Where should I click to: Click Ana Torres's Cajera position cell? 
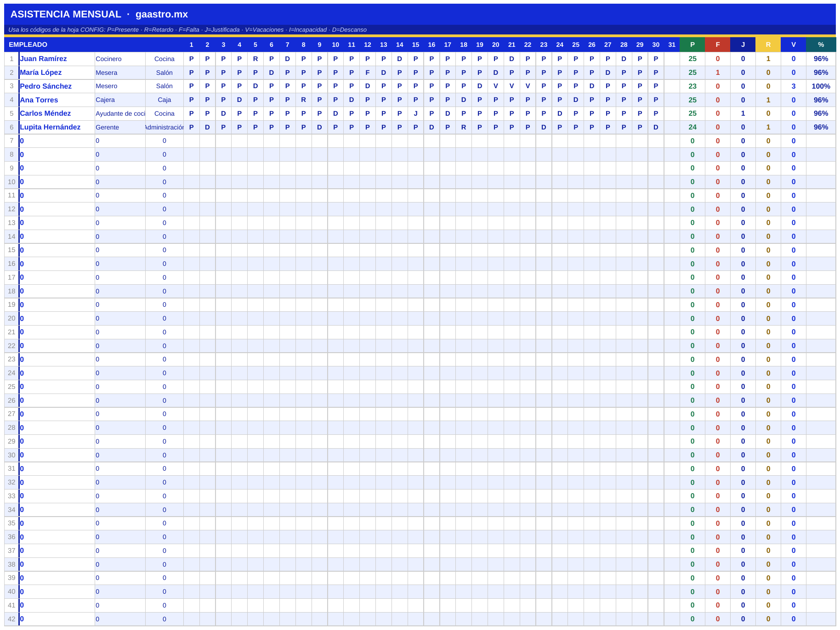120,100
